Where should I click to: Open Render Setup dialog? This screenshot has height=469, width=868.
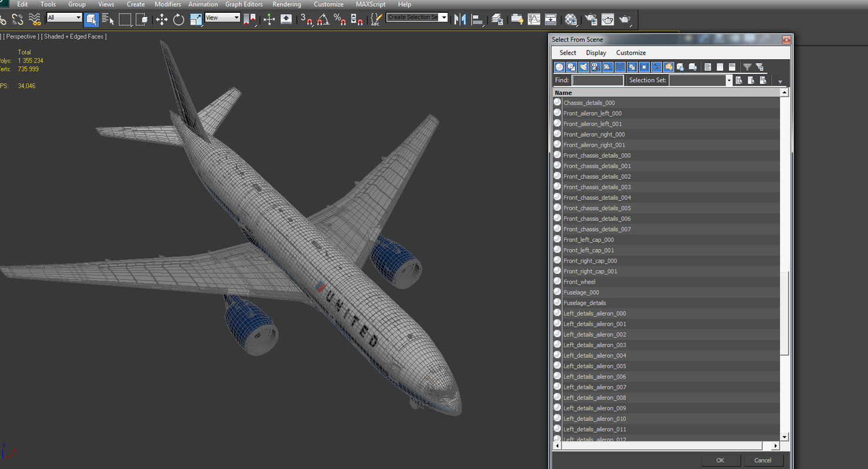591,19
